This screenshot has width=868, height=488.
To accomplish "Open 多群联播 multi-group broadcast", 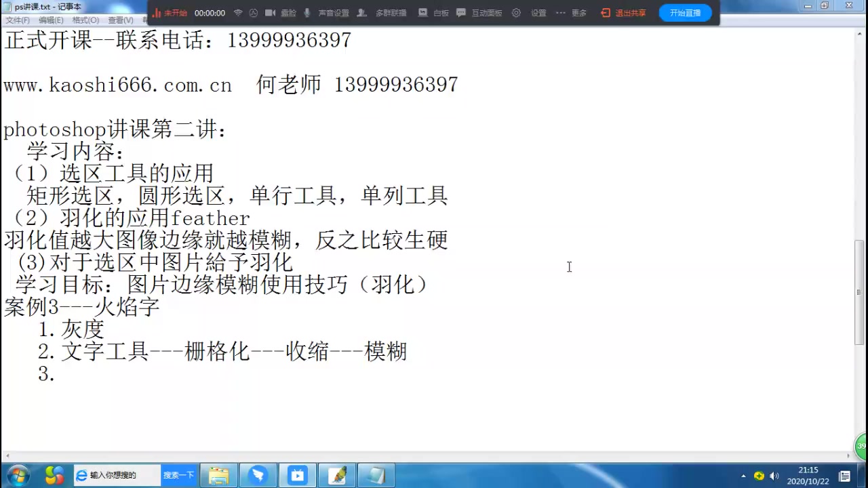I will click(x=382, y=13).
